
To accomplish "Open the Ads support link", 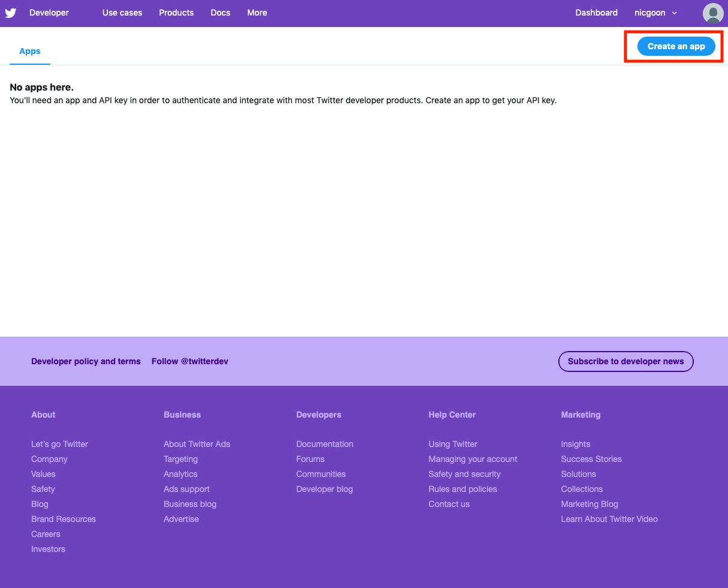I will (x=186, y=489).
